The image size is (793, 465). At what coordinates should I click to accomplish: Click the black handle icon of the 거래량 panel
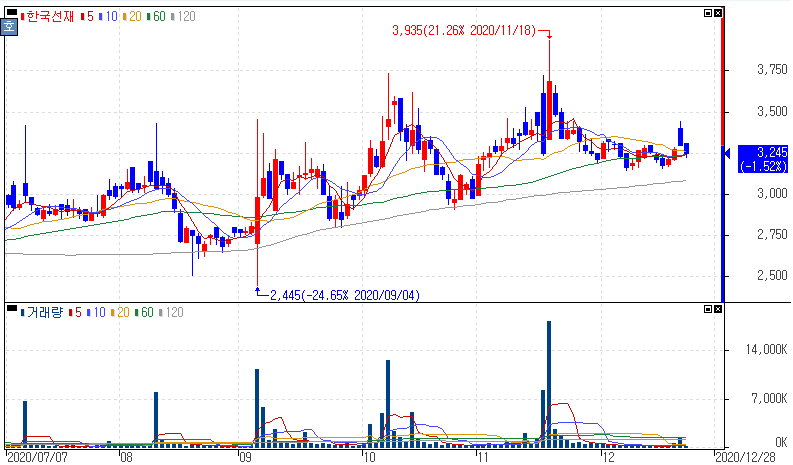click(x=12, y=308)
